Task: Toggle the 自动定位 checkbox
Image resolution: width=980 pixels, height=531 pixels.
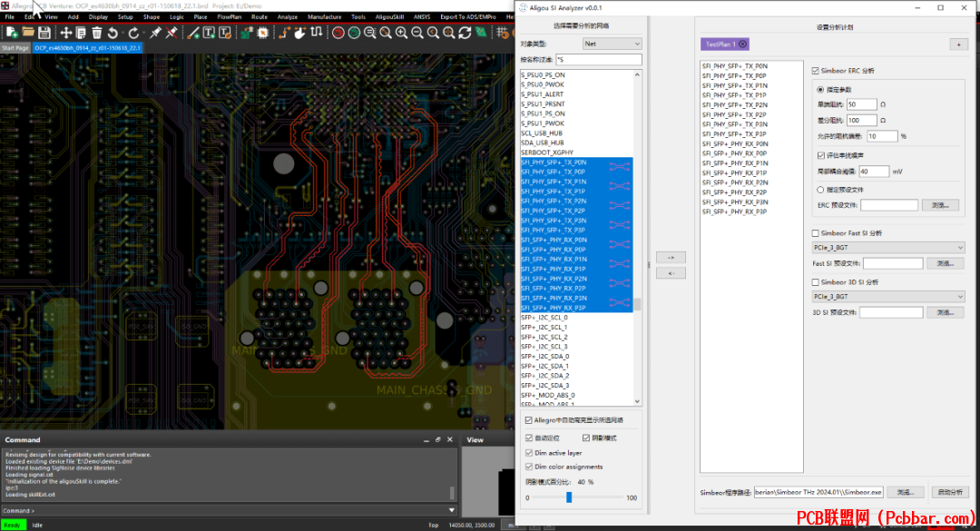Action: click(529, 438)
